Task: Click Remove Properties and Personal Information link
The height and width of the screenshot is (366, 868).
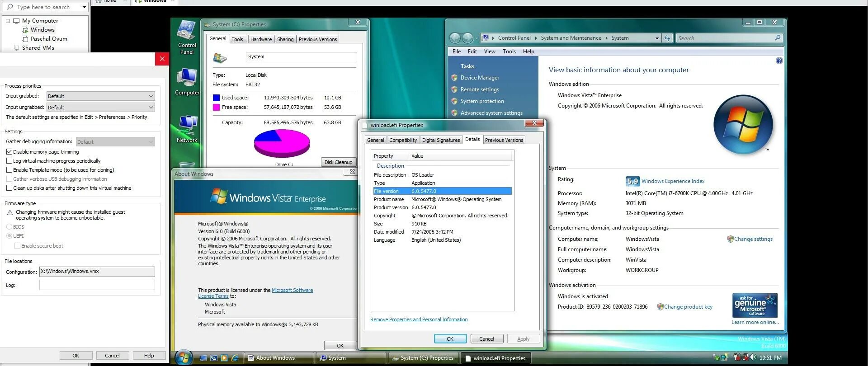Action: click(x=419, y=319)
